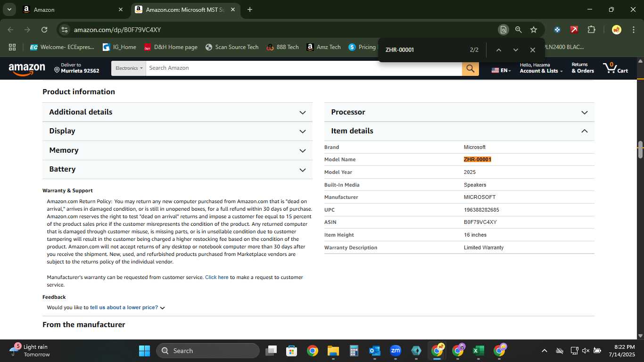Open the Extensions puzzle-piece menu
This screenshot has height=362, width=644.
[591, 30]
